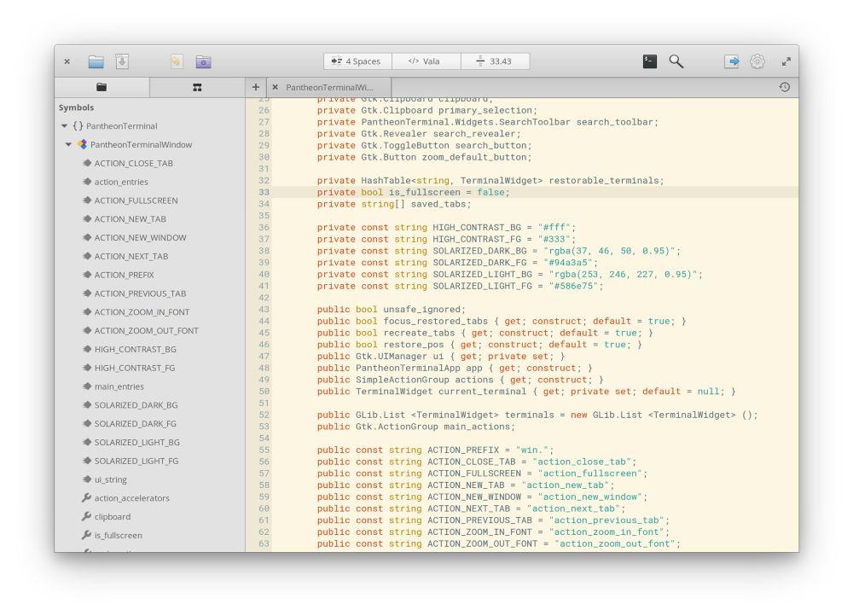Viewport: 853px width, 616px height.
Task: Open the project templates folder icon
Action: 203,61
